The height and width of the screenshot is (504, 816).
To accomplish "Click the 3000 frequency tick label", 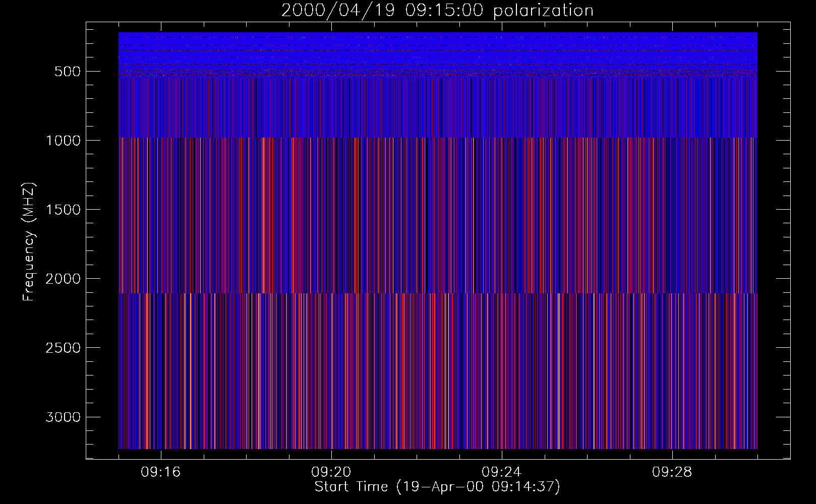I will point(63,417).
